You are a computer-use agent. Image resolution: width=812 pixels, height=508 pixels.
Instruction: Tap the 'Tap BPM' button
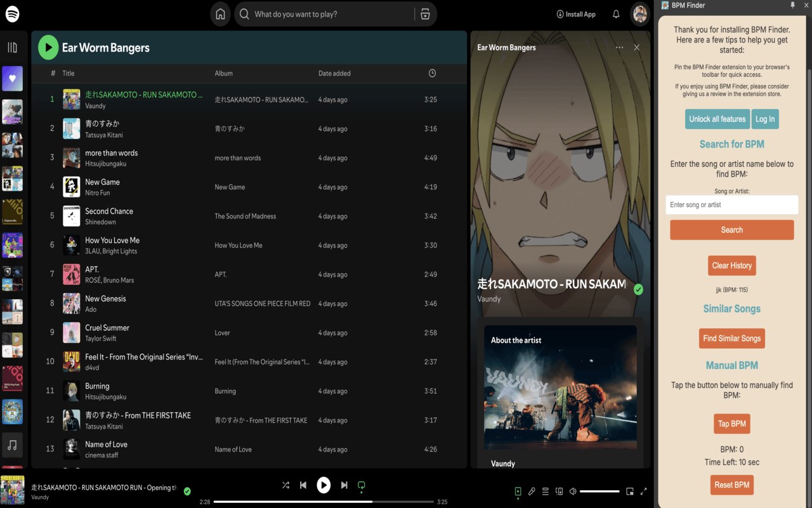[x=732, y=424]
